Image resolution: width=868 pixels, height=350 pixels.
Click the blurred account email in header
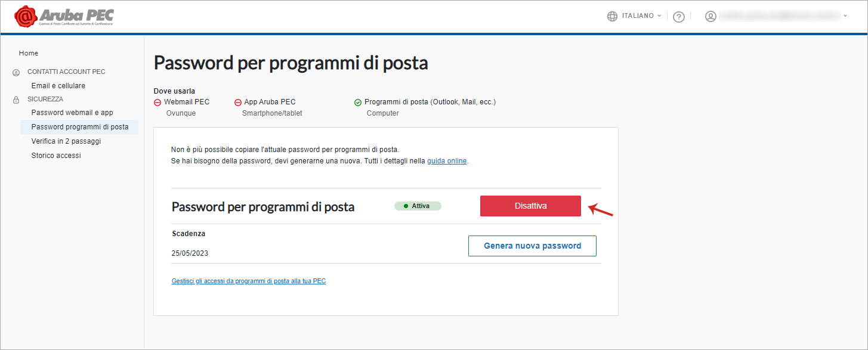779,16
